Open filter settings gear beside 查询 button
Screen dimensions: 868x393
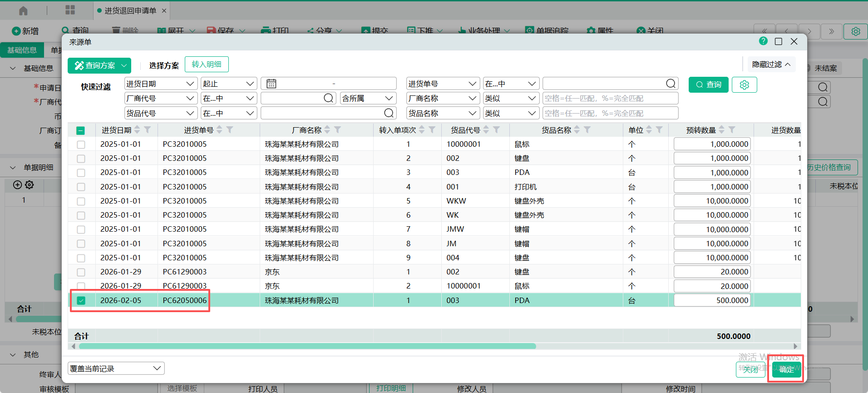744,85
